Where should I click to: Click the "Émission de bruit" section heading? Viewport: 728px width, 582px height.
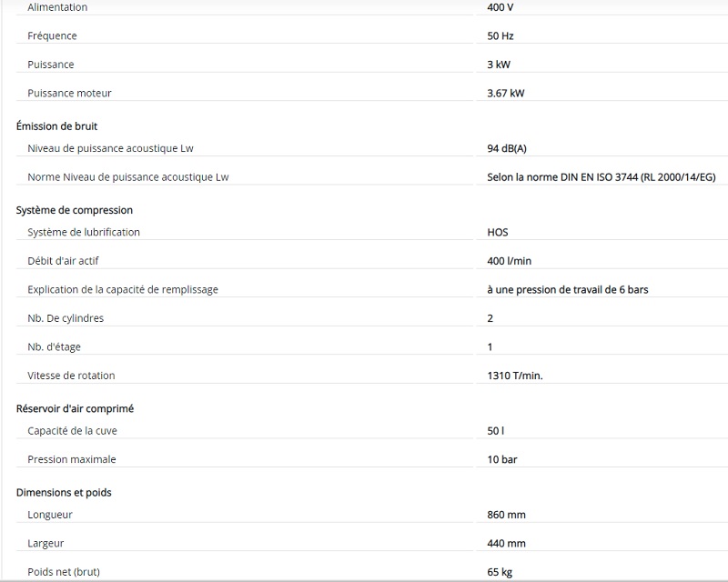(x=56, y=126)
